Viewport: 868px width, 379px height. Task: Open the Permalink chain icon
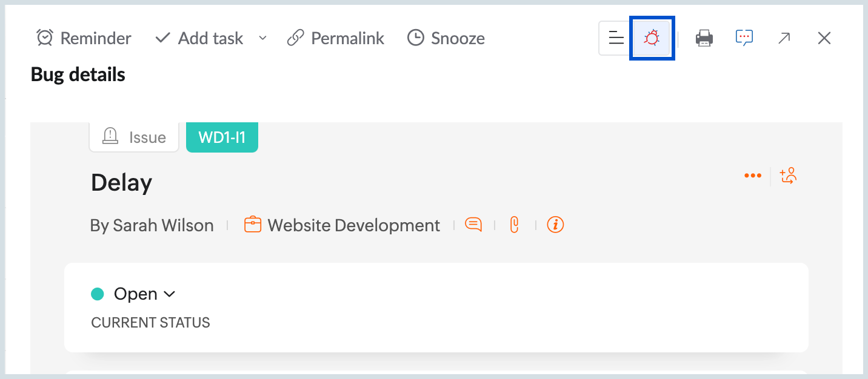[x=295, y=38]
